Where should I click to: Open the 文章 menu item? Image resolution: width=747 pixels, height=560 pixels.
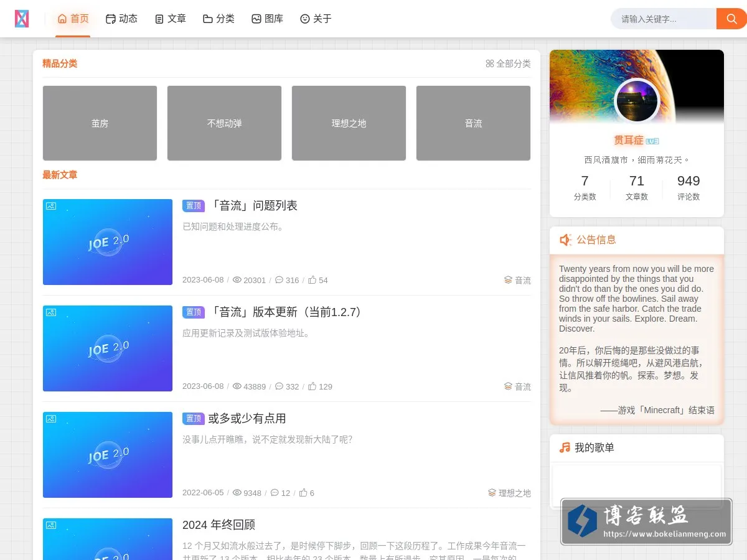coord(170,19)
